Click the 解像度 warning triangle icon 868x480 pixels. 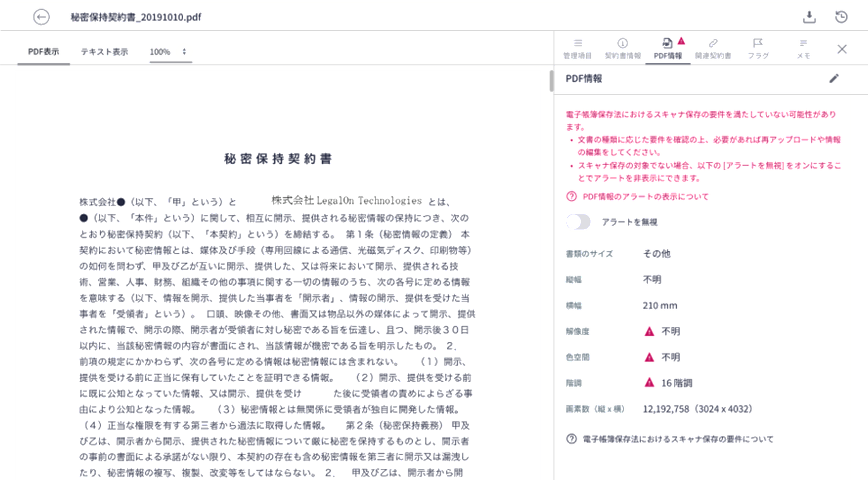point(649,331)
